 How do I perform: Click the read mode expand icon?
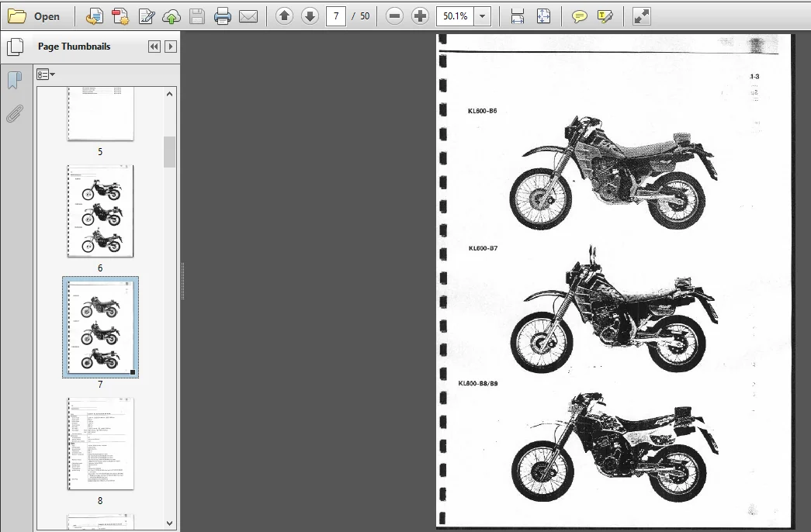[641, 16]
